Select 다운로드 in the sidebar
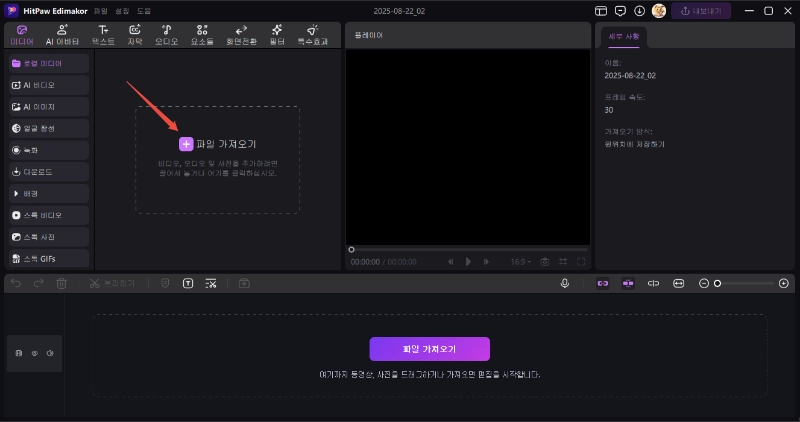The image size is (800, 422). (49, 172)
